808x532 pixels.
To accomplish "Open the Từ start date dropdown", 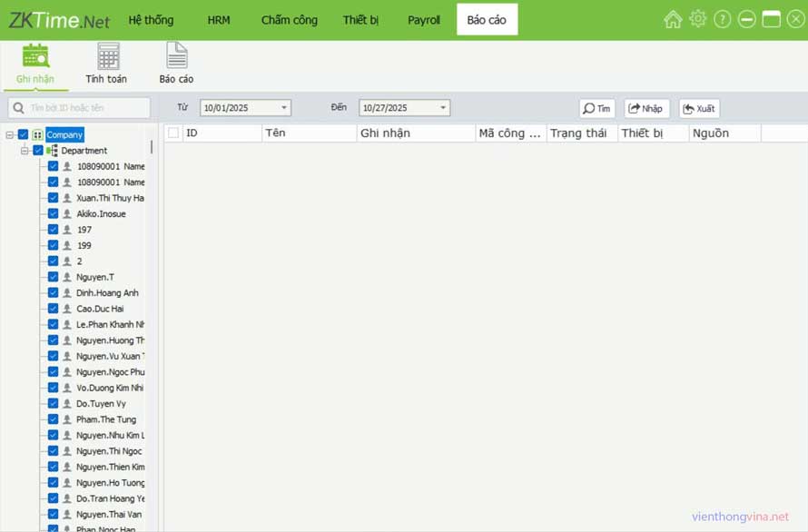I will (284, 108).
